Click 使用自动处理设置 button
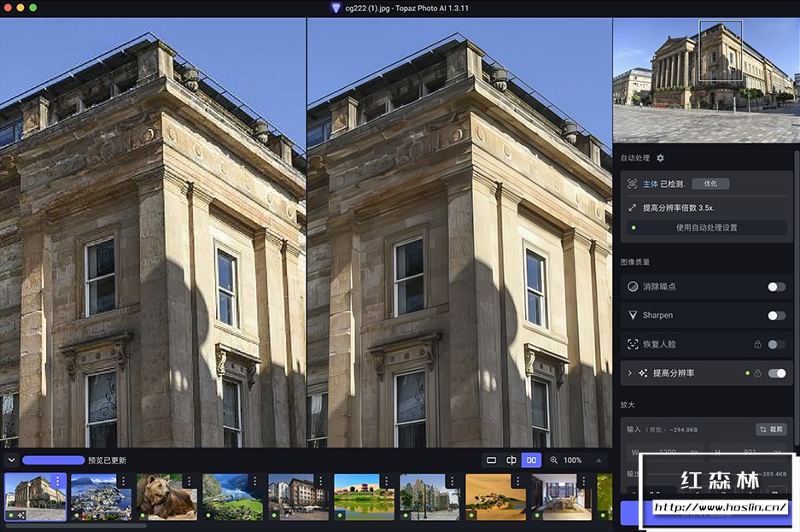The image size is (800, 532). (707, 227)
